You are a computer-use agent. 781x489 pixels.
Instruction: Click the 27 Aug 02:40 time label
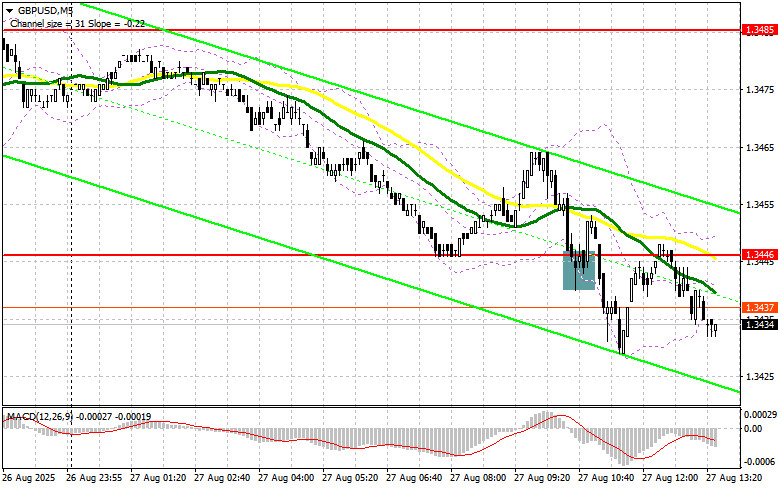tap(222, 478)
